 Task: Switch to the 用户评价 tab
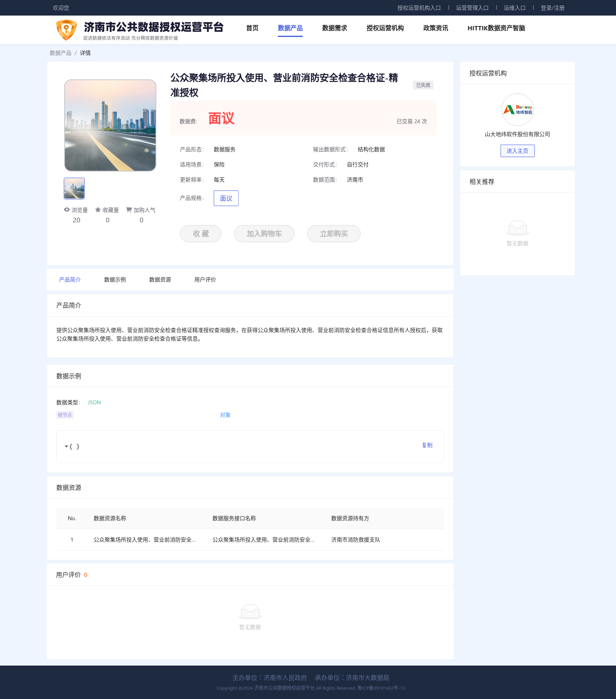[x=205, y=280]
